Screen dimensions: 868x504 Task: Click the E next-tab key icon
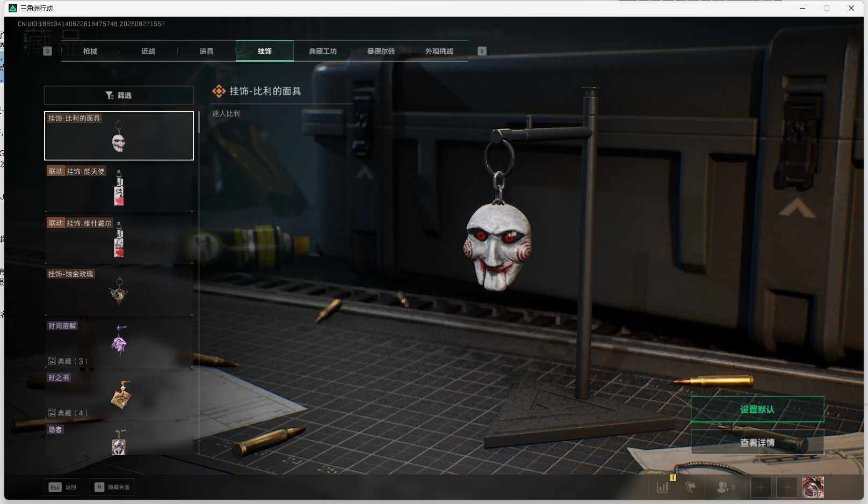point(482,51)
